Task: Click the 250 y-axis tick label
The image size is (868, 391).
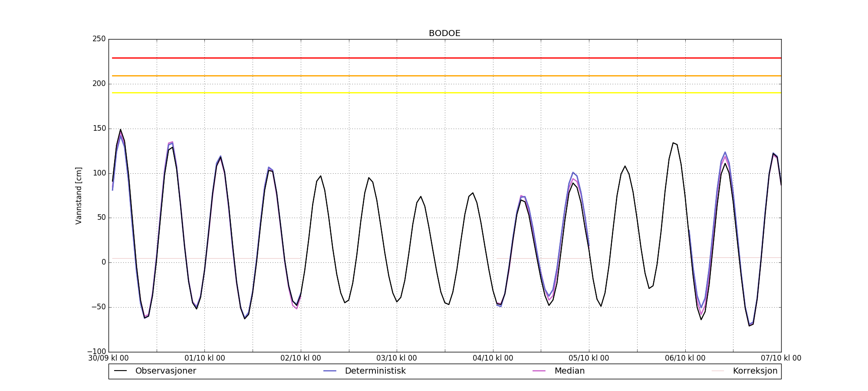Action: 99,39
